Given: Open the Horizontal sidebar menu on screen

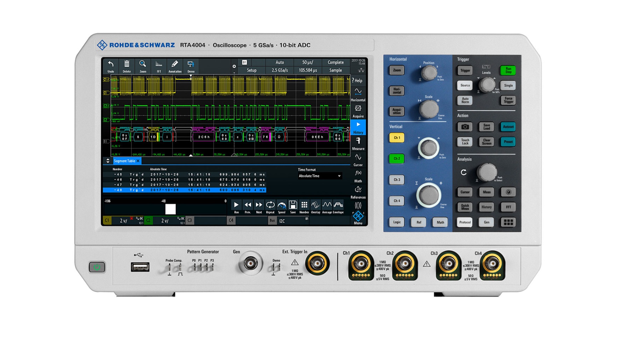Looking at the screenshot, I should [358, 95].
